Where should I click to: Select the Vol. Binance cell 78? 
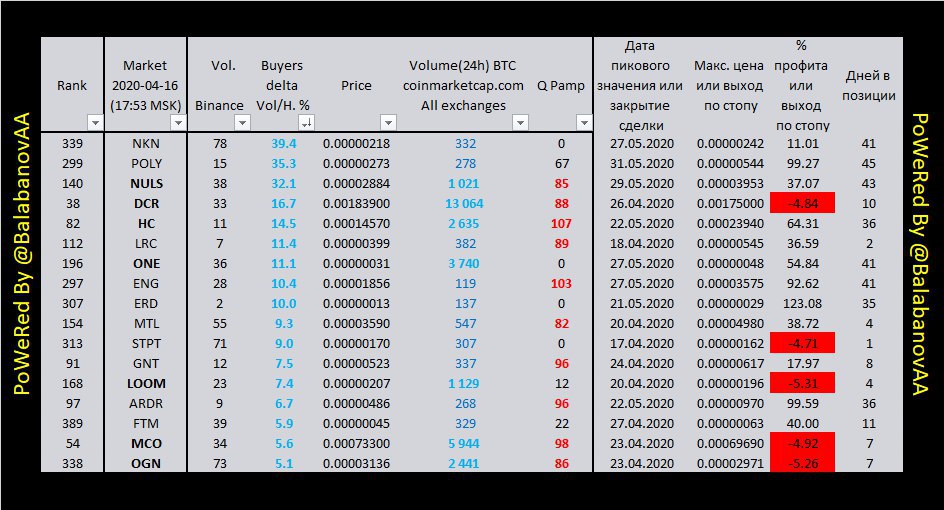(x=220, y=144)
